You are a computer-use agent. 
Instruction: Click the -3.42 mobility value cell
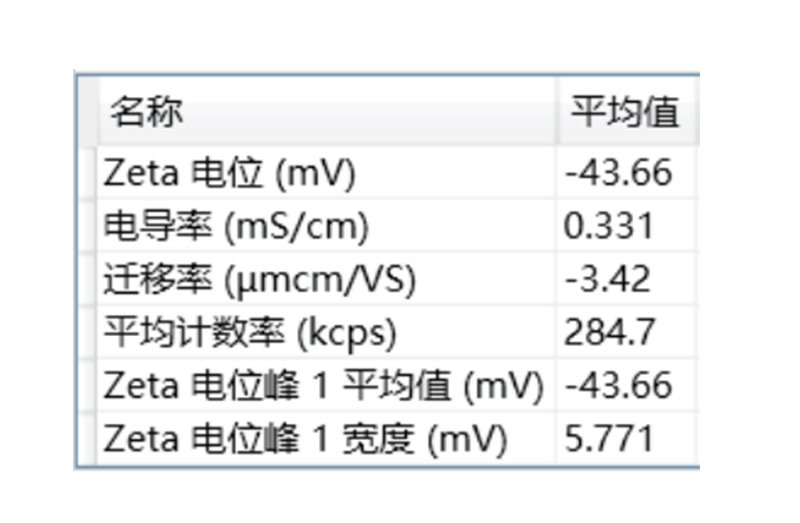point(608,280)
